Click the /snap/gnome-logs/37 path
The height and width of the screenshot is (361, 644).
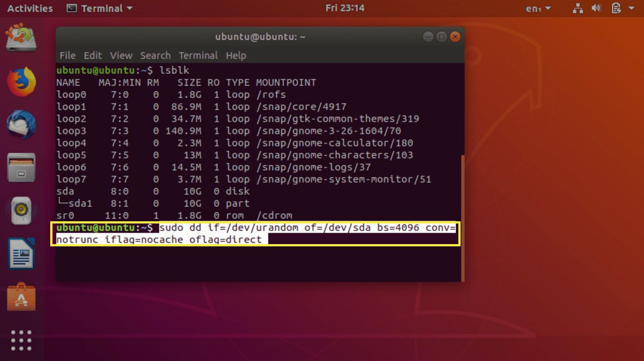click(x=313, y=167)
